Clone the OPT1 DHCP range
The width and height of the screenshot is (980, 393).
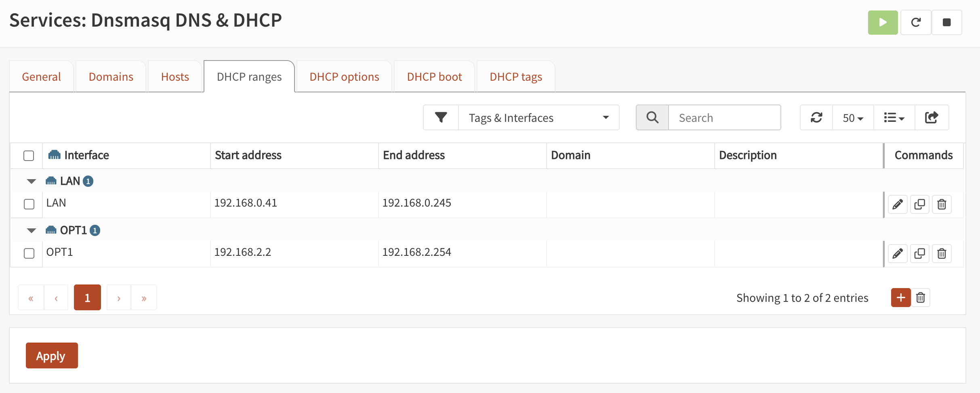[x=919, y=254]
